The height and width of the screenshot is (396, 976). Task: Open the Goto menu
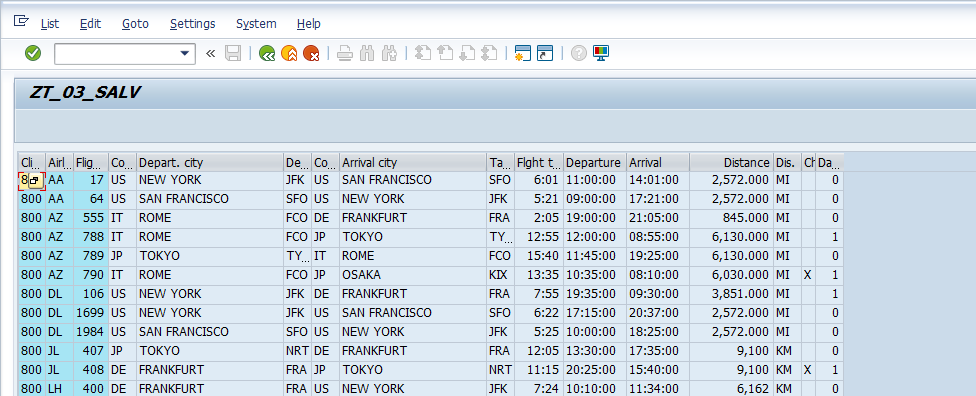[135, 24]
